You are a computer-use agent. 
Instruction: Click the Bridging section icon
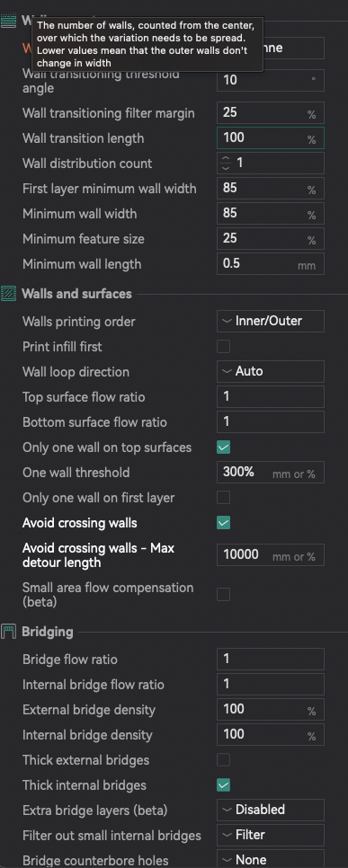(x=8, y=632)
